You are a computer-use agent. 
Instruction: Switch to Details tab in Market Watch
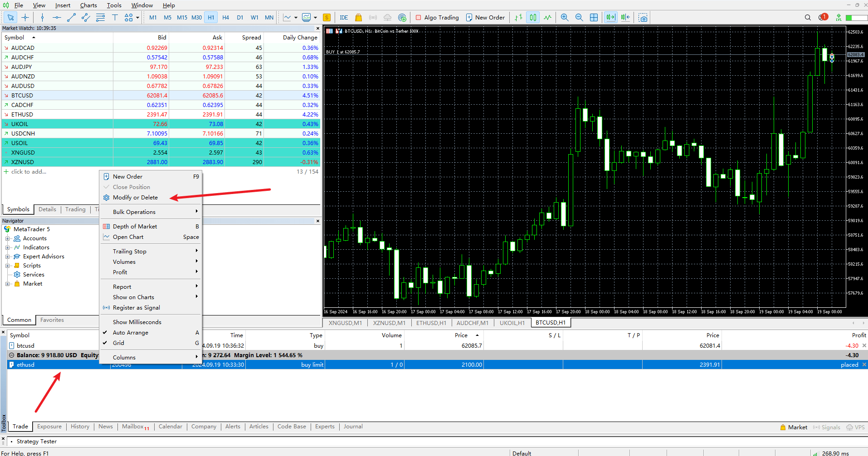(47, 209)
